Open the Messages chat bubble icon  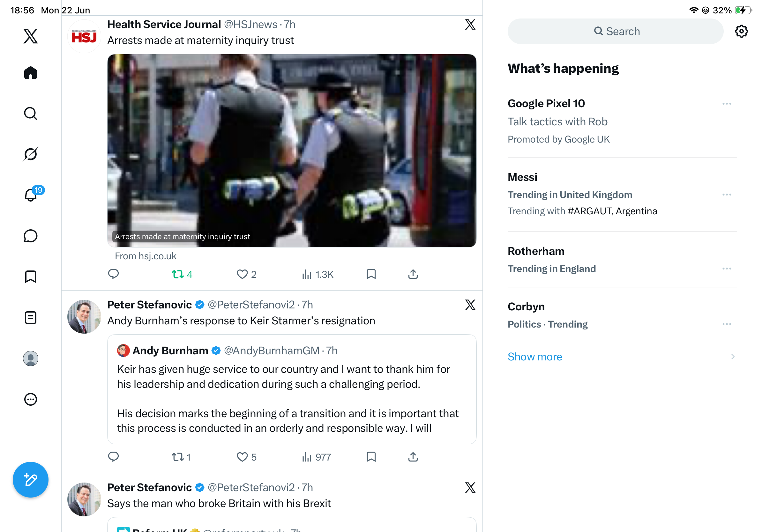tap(31, 236)
